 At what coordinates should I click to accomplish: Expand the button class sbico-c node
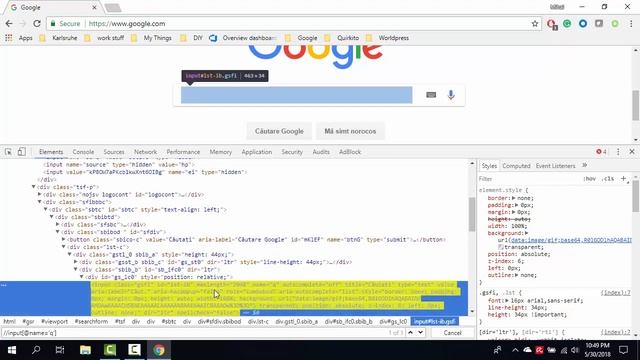(64, 240)
